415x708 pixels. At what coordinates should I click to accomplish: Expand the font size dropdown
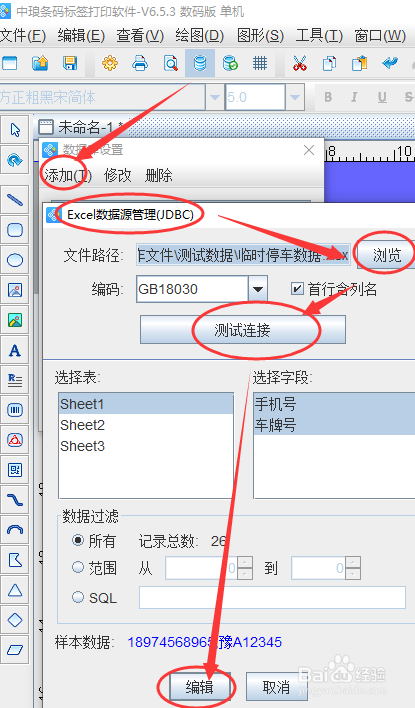[295, 97]
